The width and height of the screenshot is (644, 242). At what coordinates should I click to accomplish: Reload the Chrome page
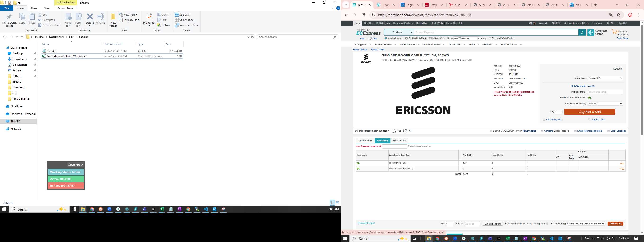363,15
